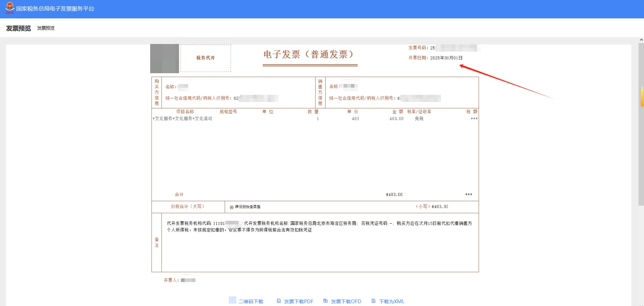Click the bold 发票预览 page title
This screenshot has width=644, height=306.
pyautogui.click(x=18, y=28)
